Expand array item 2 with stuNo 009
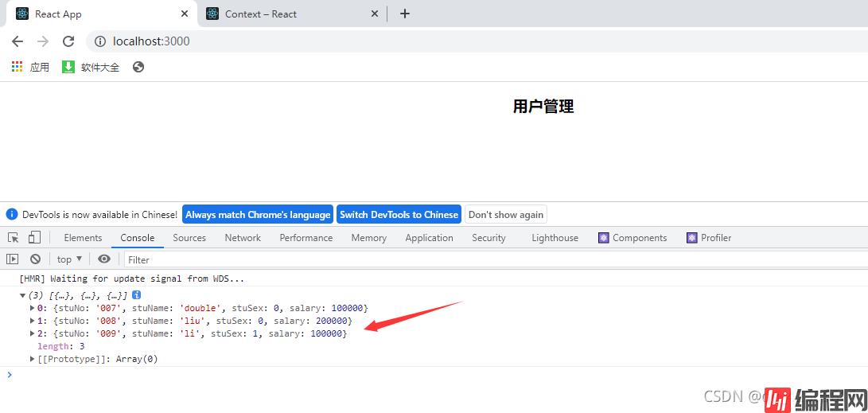This screenshot has height=413, width=868. point(33,333)
